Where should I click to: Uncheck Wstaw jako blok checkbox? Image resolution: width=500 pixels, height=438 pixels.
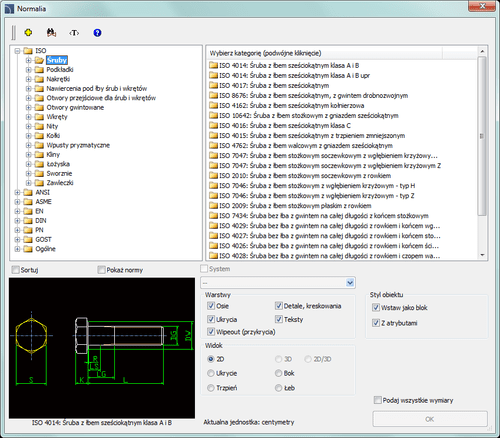[x=376, y=307]
